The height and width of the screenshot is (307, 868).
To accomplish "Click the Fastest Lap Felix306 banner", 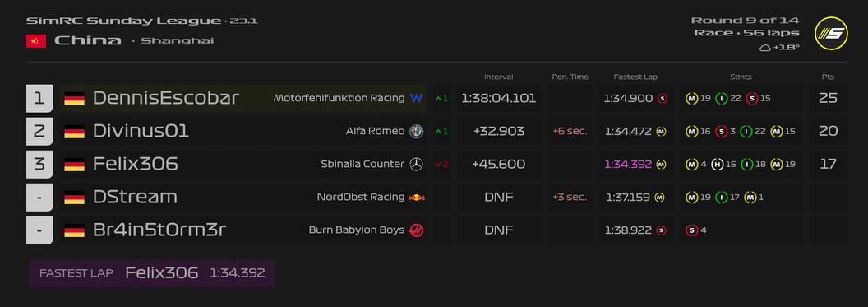I will tap(152, 273).
